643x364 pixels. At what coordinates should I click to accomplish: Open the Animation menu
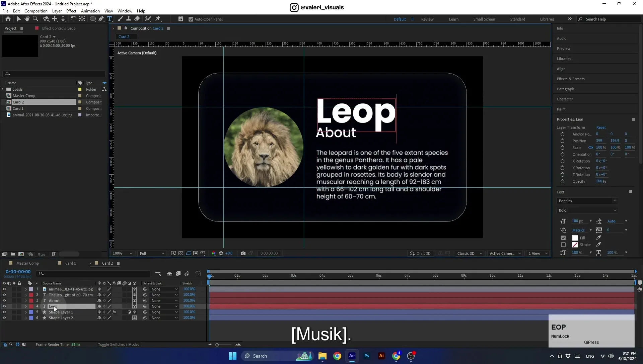(x=90, y=11)
